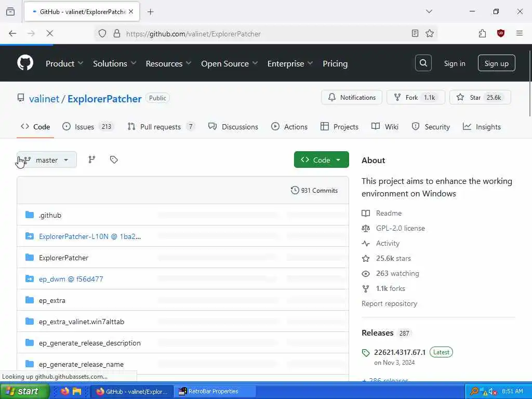Open the ExplorerPatcher repository title link

104,99
